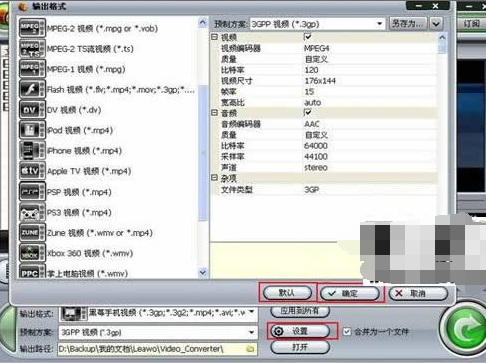Click audio encoder value AAC
This screenshot has width=486, height=363.
312,124
